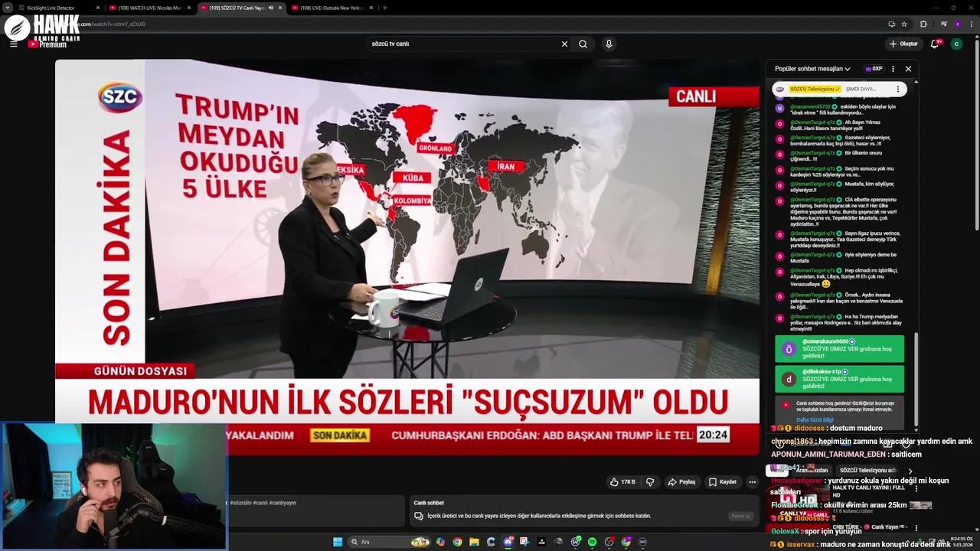980x551 pixels.
Task: Open the tab search dropdown arrow
Action: (x=7, y=8)
